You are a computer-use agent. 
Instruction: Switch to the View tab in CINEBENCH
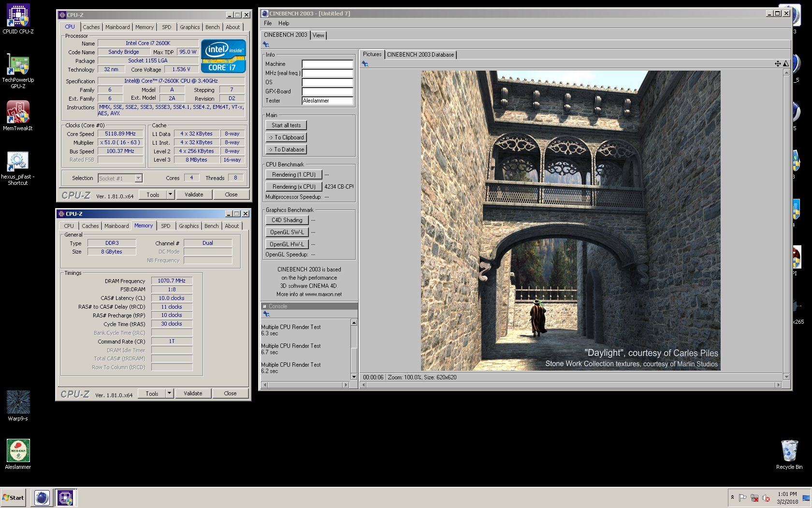[318, 35]
